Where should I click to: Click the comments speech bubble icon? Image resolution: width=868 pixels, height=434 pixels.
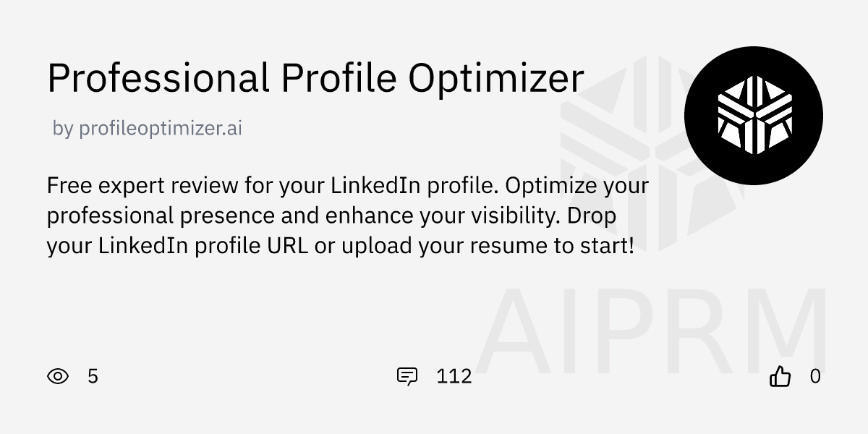407,376
